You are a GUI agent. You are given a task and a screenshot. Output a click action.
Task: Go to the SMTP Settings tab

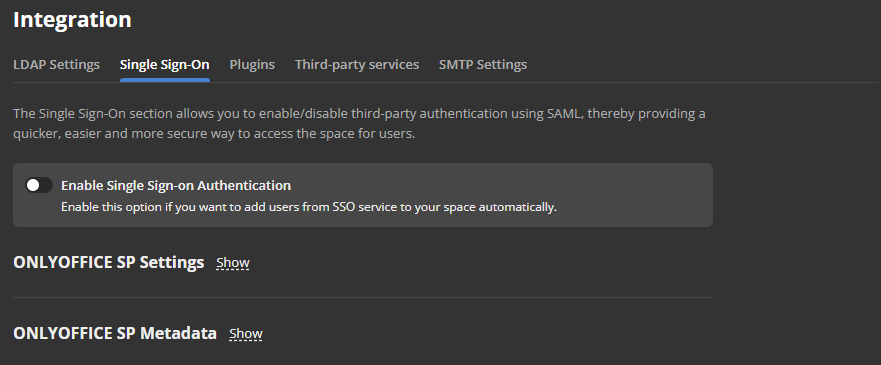483,65
